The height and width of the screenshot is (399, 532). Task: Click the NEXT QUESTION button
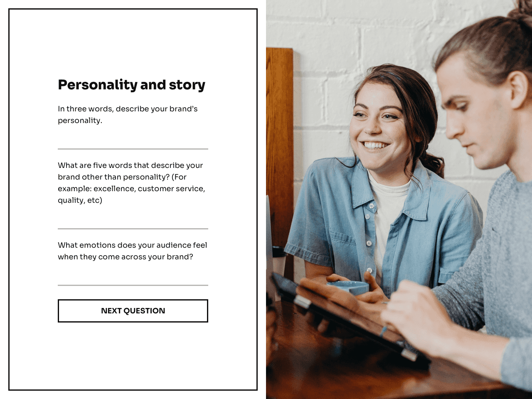coord(133,311)
